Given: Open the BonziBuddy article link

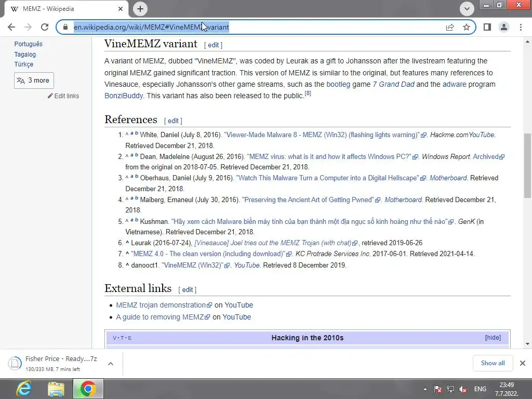Looking at the screenshot, I should (x=124, y=96).
